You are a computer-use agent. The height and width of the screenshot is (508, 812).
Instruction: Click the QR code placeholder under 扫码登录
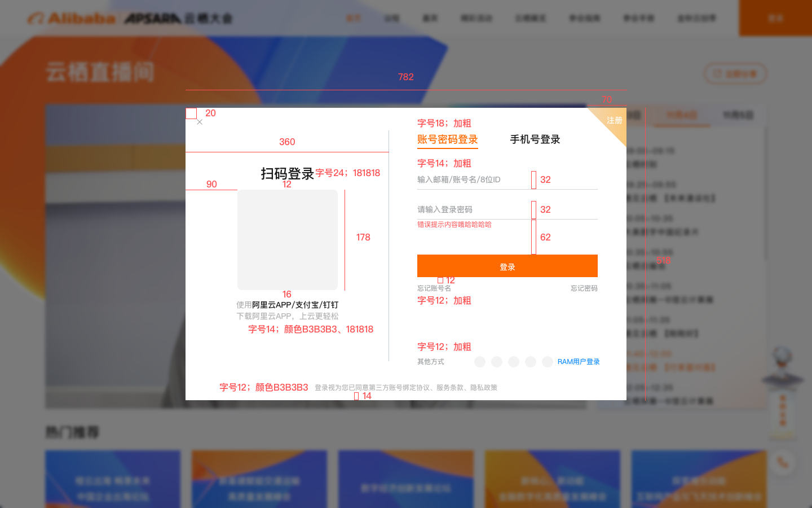coord(288,240)
